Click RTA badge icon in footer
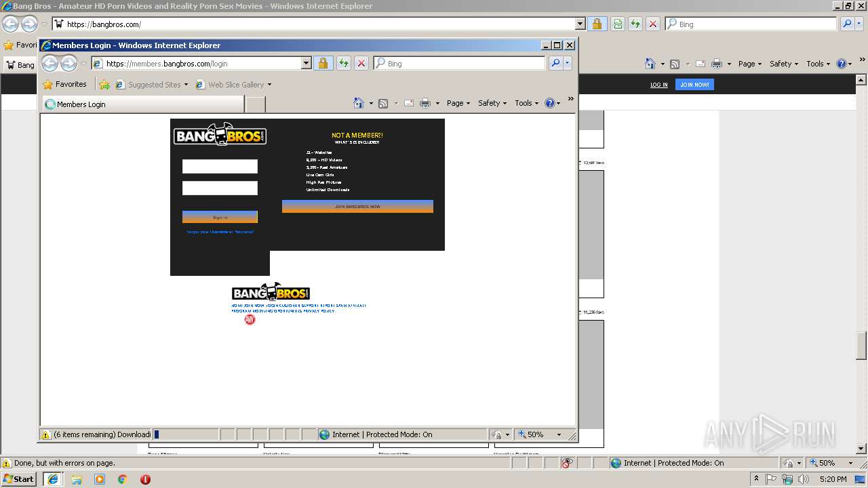Image resolution: width=868 pixels, height=488 pixels. [250, 319]
